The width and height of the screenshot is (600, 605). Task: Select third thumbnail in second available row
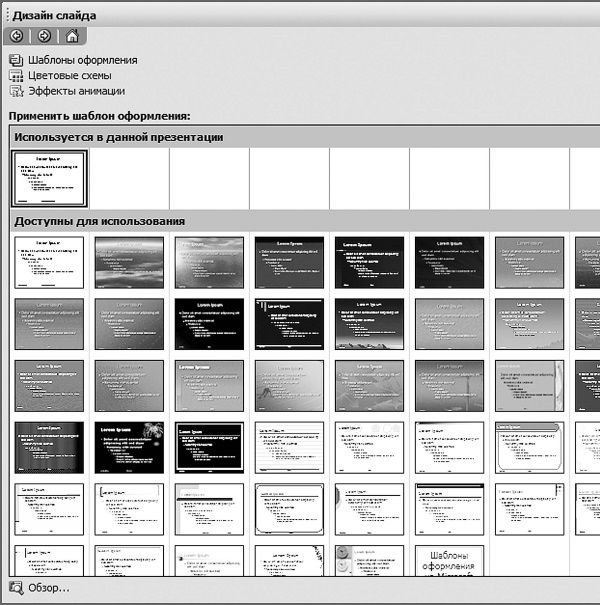pyautogui.click(x=209, y=324)
